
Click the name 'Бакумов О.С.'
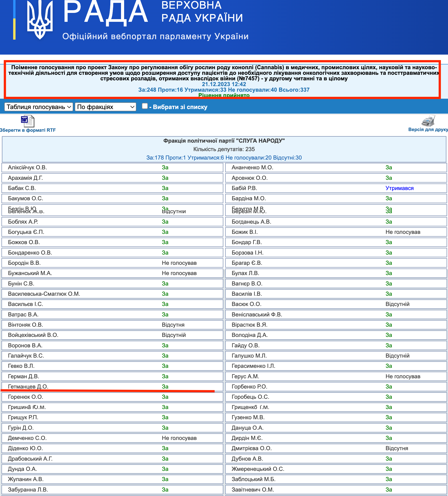tap(25, 198)
